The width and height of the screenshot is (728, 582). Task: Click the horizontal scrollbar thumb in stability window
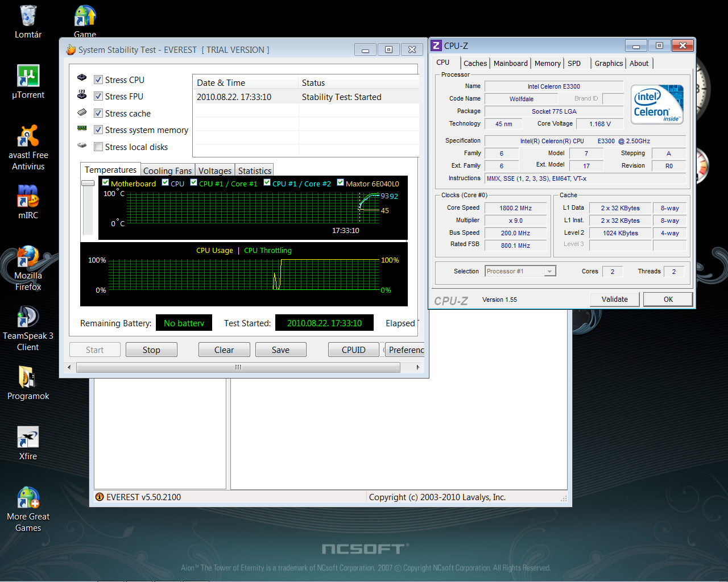tap(238, 367)
